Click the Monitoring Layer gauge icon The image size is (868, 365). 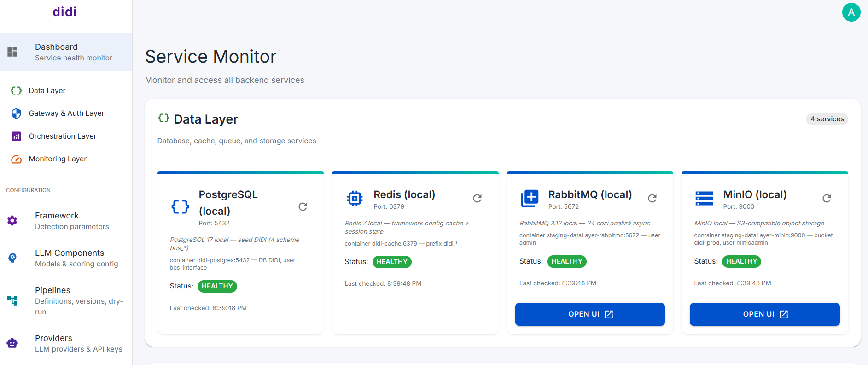click(x=16, y=159)
